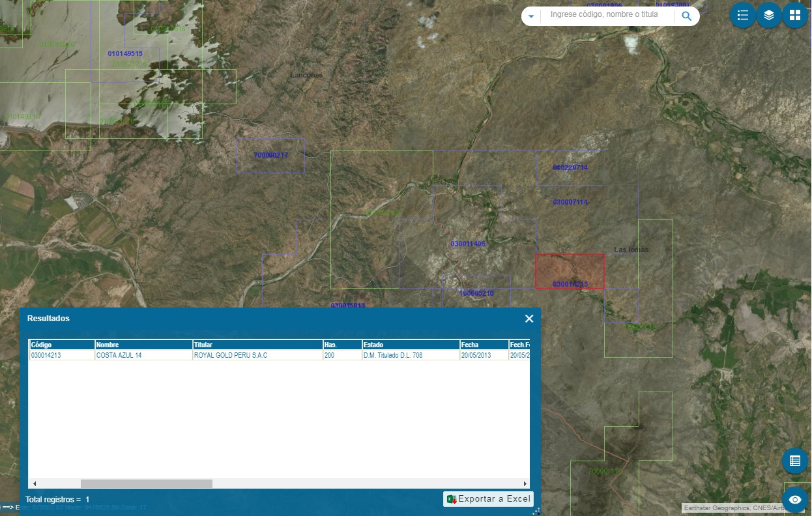Toggle visibility with the eye icon
Viewport: 812px width, 516px height.
coord(794,500)
